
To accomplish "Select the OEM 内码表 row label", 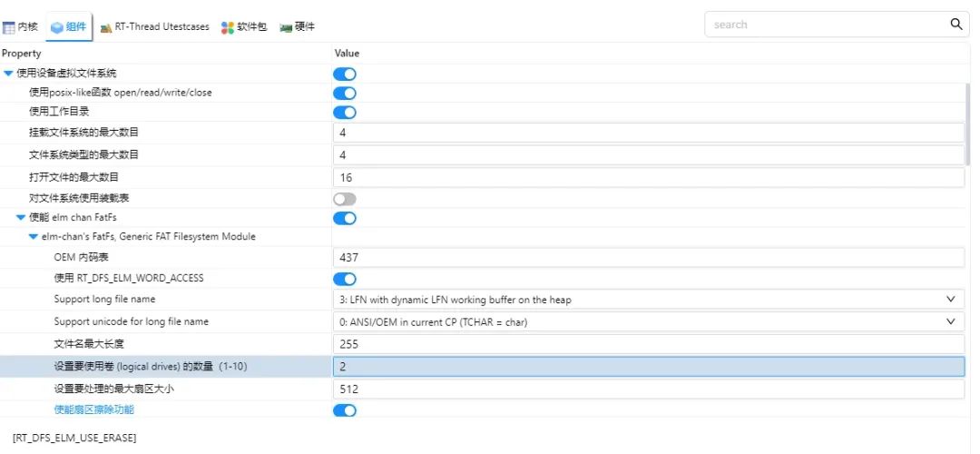I will (82, 257).
